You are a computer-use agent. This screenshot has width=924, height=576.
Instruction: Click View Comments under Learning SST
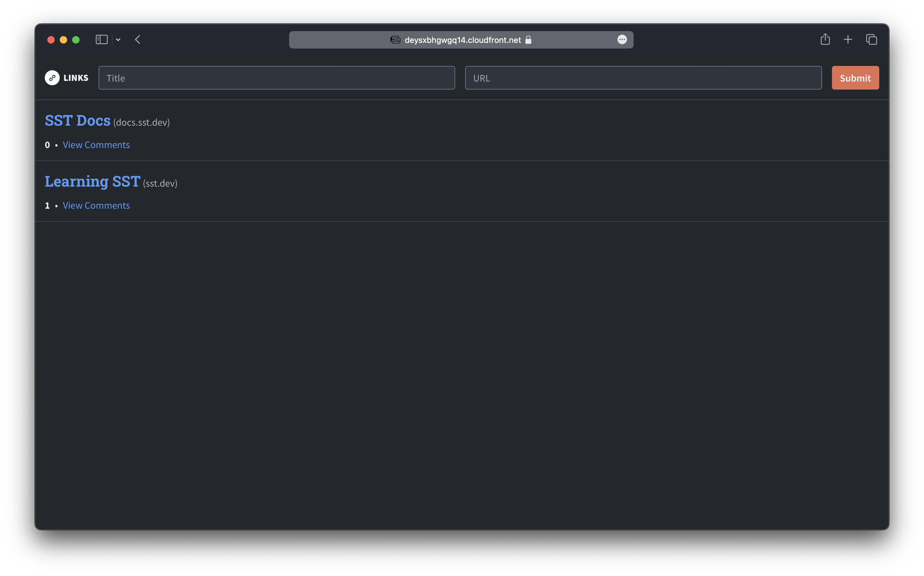tap(96, 205)
